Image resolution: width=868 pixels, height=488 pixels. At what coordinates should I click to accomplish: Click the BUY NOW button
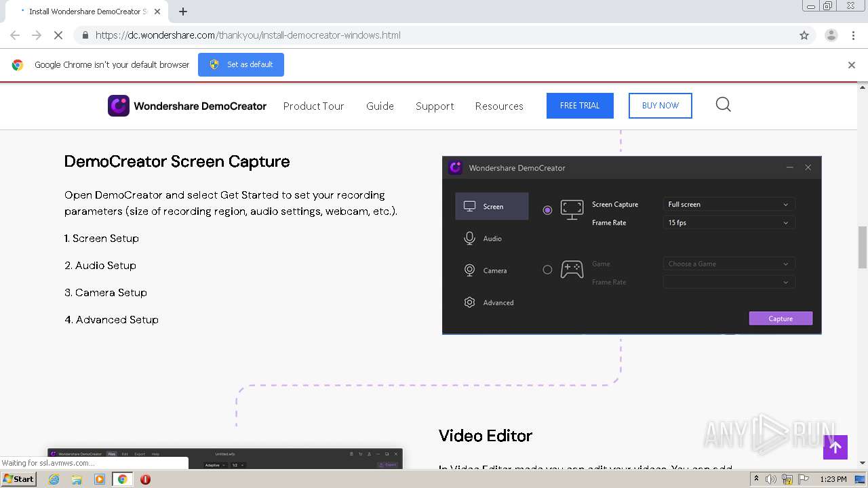point(660,106)
